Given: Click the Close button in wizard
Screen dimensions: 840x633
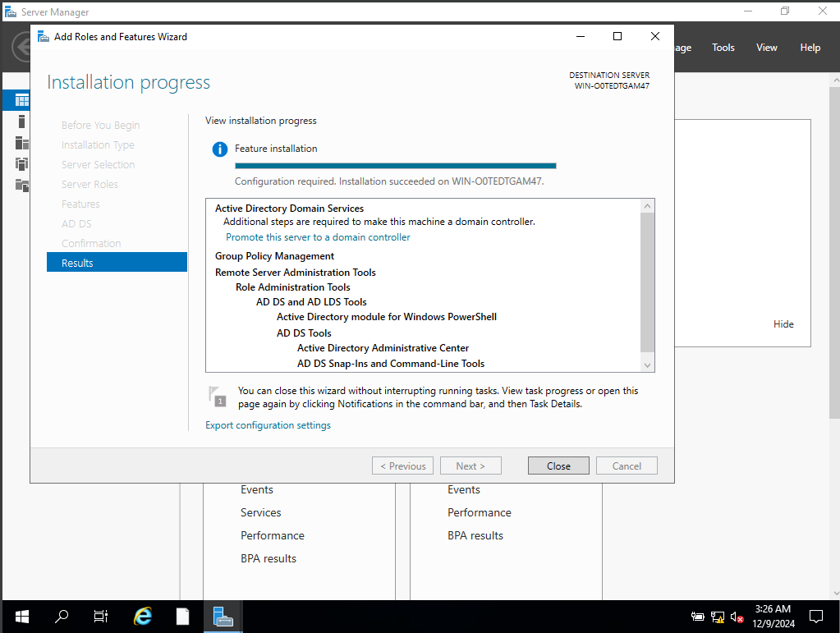Looking at the screenshot, I should click(x=558, y=466).
